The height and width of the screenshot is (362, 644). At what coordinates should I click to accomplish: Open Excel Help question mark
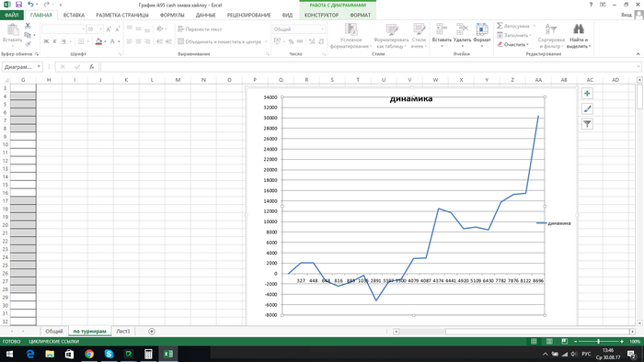click(x=591, y=5)
